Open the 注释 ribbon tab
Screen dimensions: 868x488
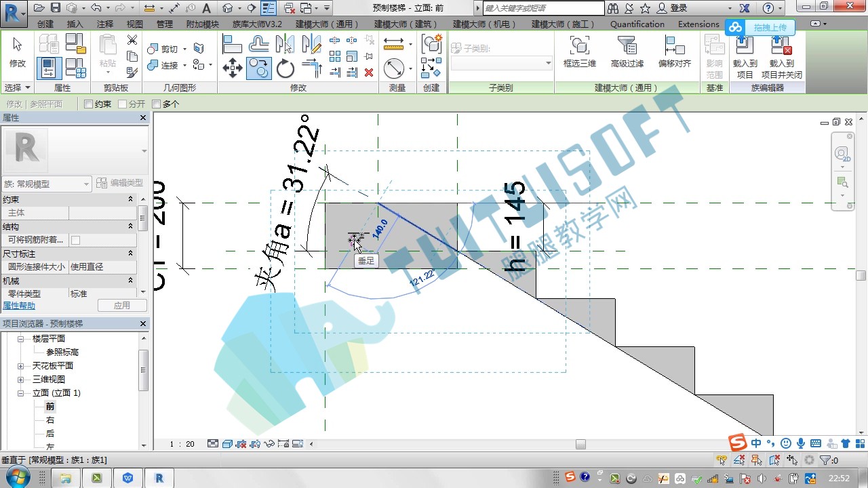105,24
